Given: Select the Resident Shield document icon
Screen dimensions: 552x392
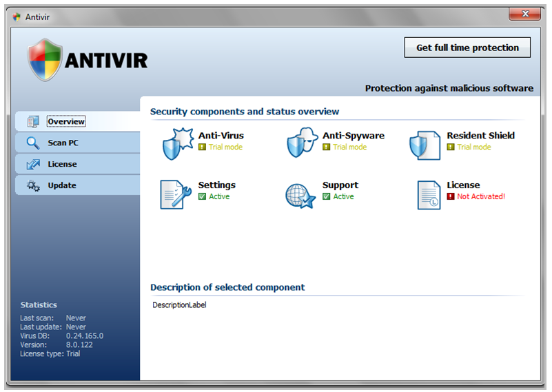Looking at the screenshot, I should coord(425,145).
